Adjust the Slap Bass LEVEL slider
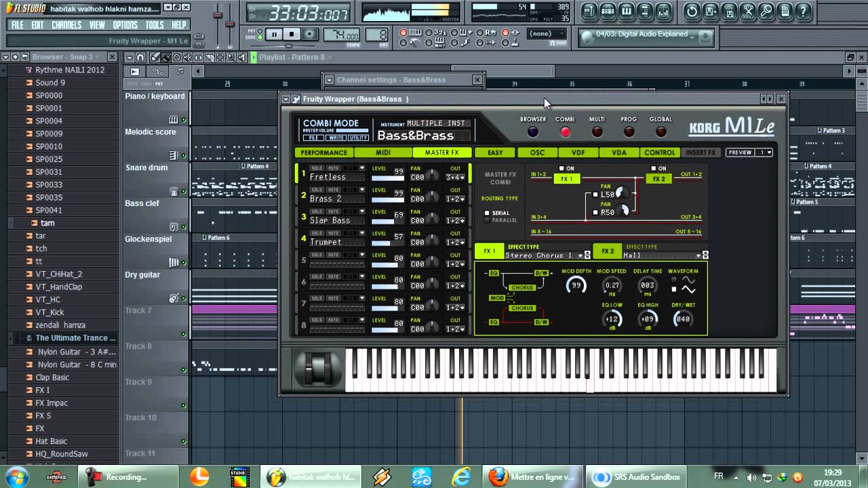868x488 pixels. point(387,223)
